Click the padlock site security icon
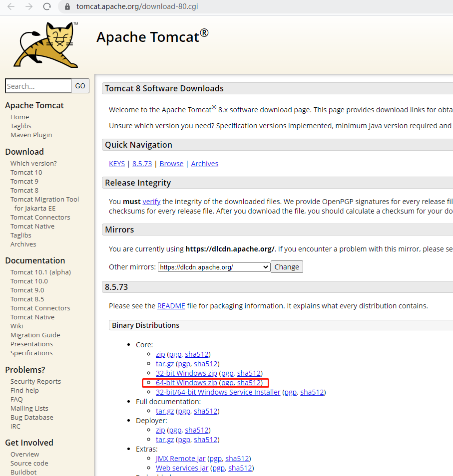The height and width of the screenshot is (476, 453). click(x=67, y=6)
